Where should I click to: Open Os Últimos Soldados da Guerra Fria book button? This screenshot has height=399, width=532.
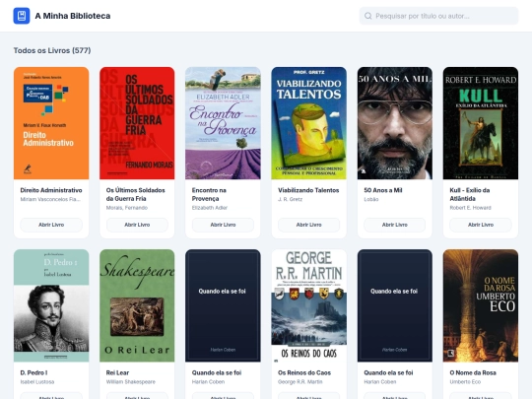(137, 225)
